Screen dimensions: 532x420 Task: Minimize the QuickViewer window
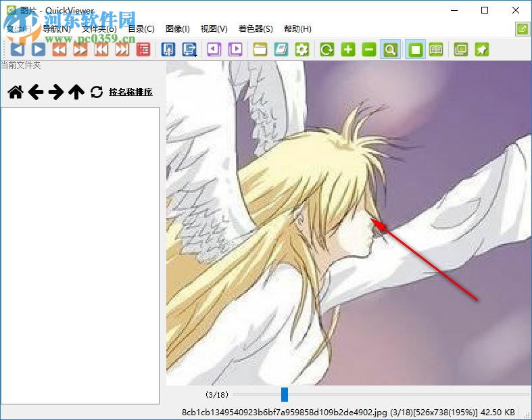point(454,11)
